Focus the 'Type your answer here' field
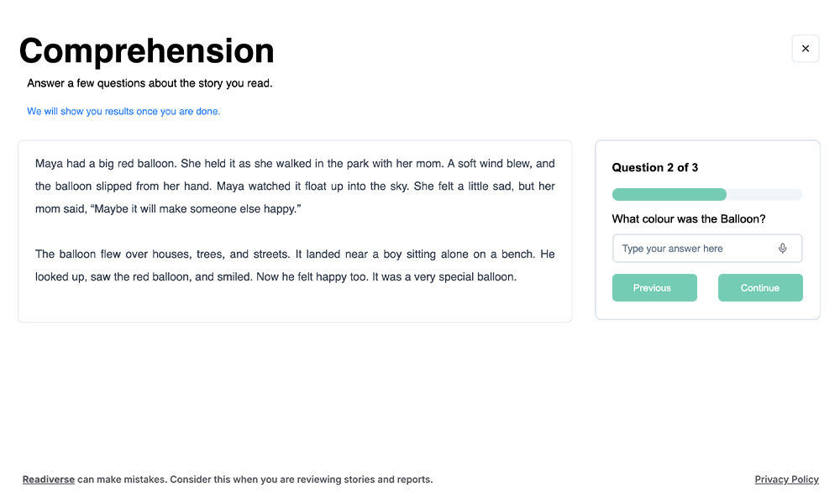840x504 pixels. (x=707, y=249)
